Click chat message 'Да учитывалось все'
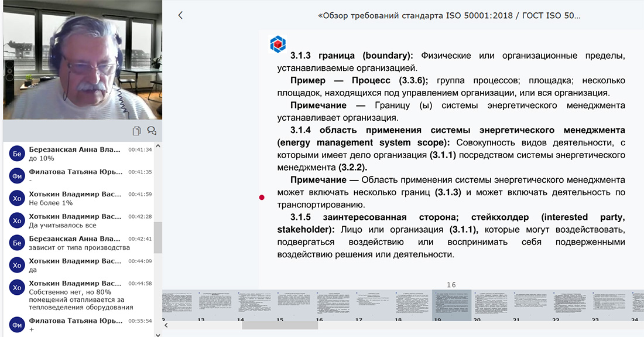 point(63,225)
